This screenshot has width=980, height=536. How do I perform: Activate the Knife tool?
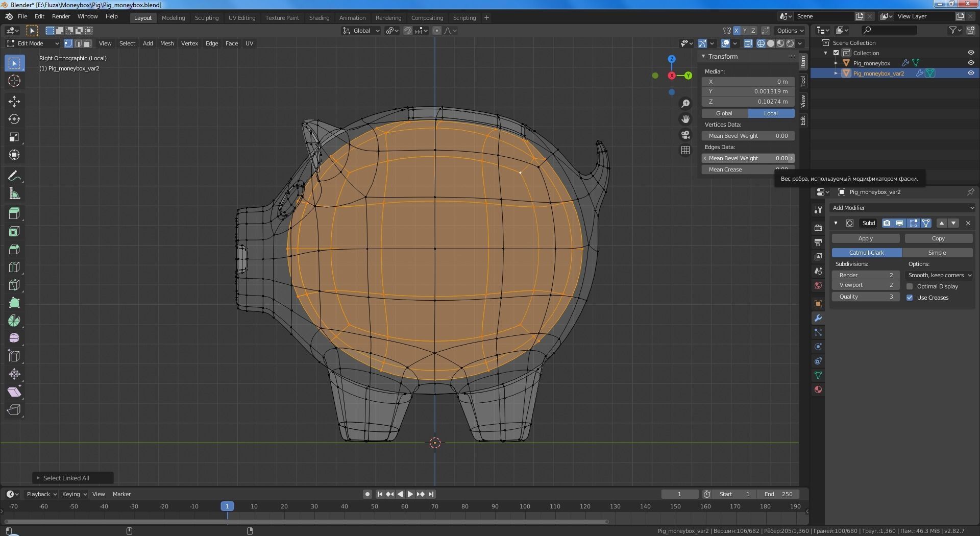[14, 285]
